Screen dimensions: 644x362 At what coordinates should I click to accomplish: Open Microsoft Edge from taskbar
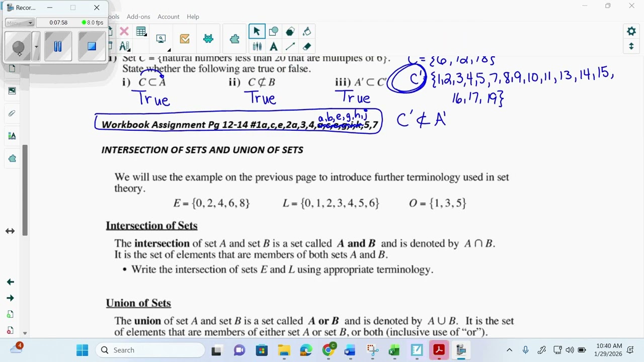(x=306, y=350)
